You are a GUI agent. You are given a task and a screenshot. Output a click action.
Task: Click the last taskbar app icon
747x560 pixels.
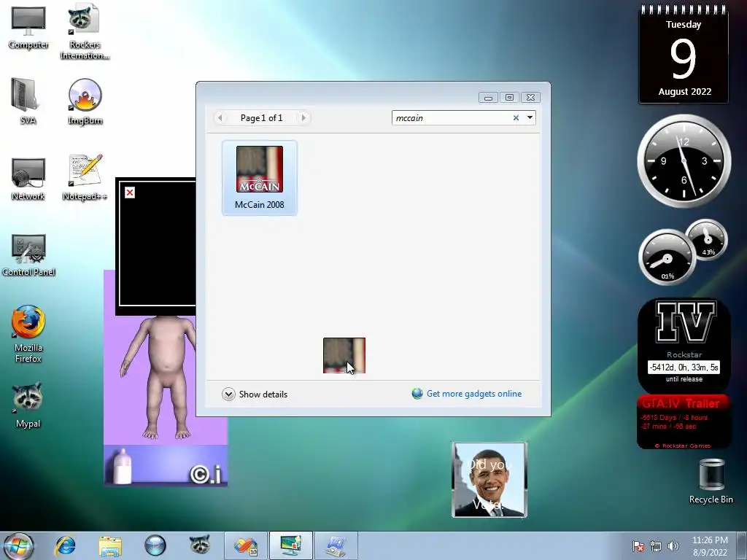(x=336, y=545)
